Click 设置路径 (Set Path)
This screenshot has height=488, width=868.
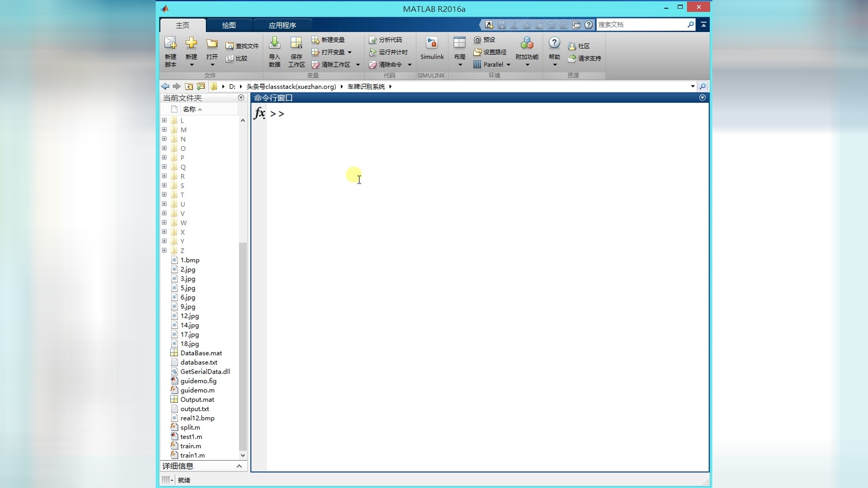coord(490,52)
